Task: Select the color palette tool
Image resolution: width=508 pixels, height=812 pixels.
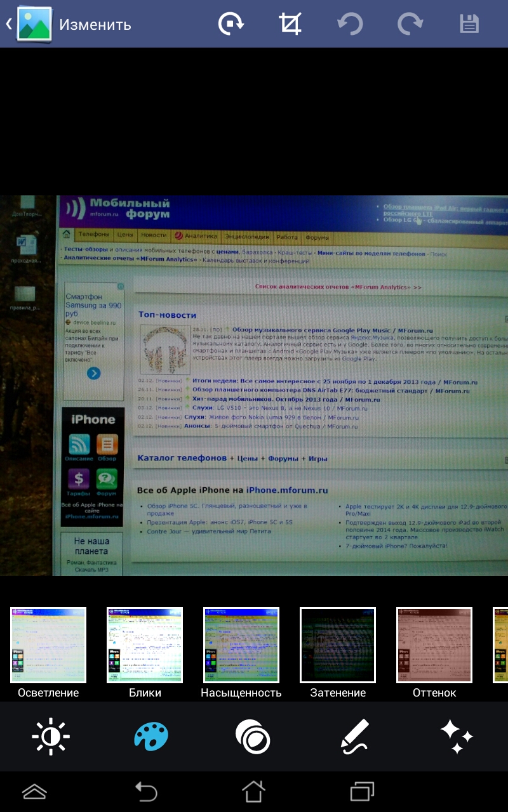Action: (x=151, y=737)
